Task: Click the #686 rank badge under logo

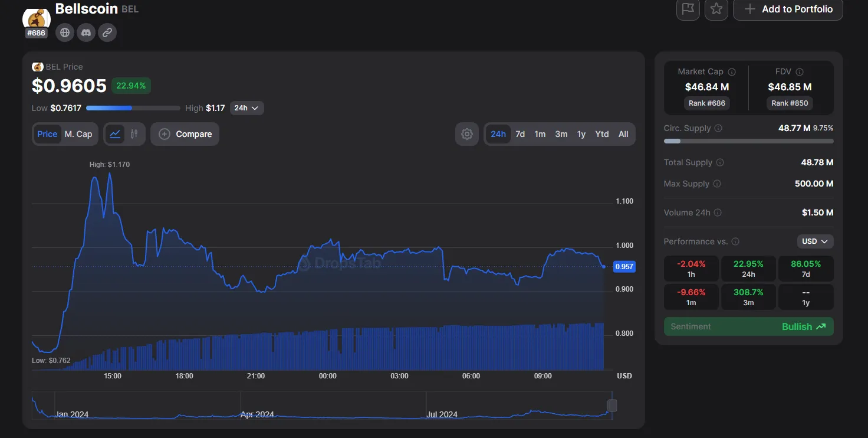Action: pos(36,33)
